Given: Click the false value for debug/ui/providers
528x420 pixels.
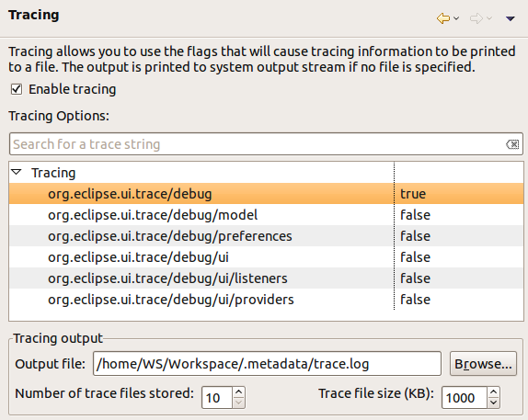Looking at the screenshot, I should point(415,300).
